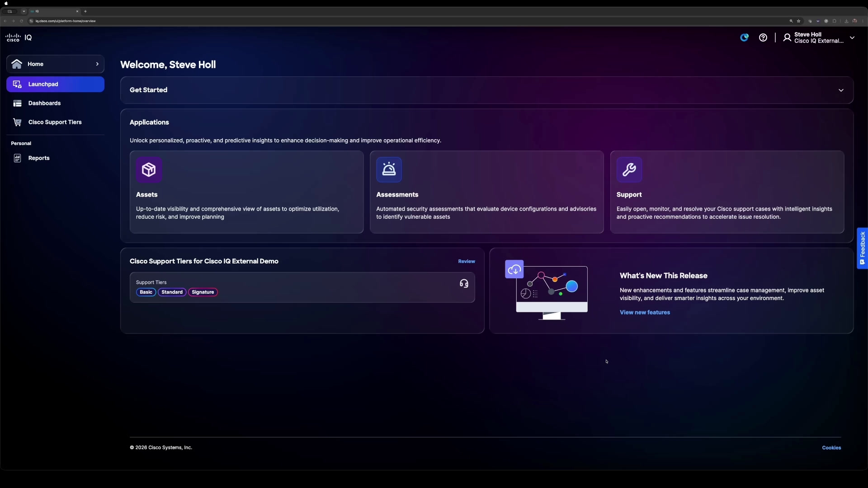Click the user profile avatar icon

[787, 38]
